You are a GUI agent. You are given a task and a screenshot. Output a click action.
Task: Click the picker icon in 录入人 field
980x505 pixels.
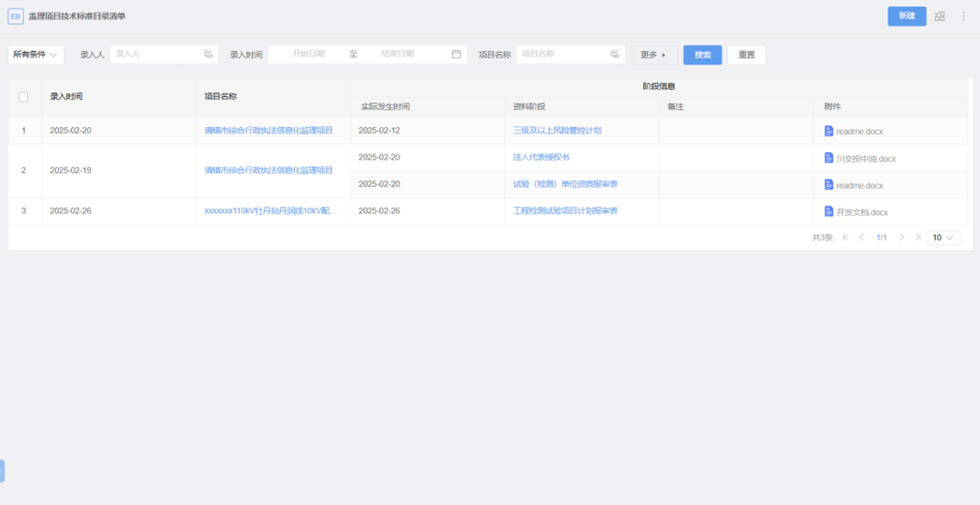[209, 54]
